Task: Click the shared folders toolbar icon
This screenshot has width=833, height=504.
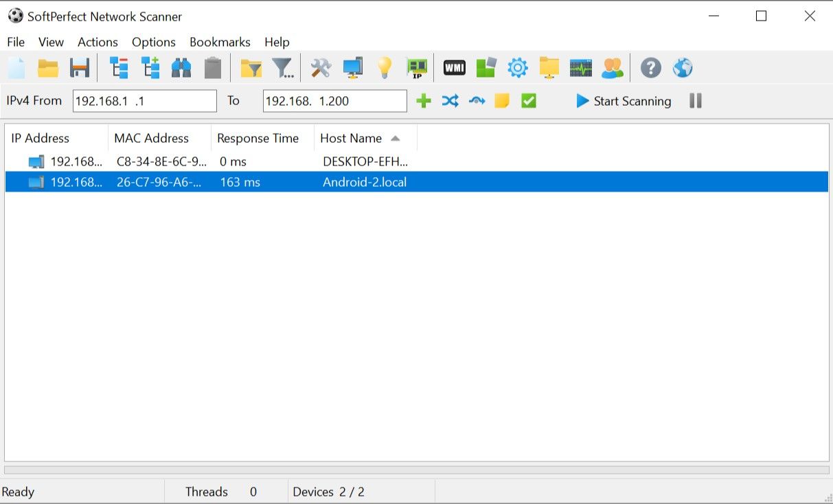Action: click(549, 67)
